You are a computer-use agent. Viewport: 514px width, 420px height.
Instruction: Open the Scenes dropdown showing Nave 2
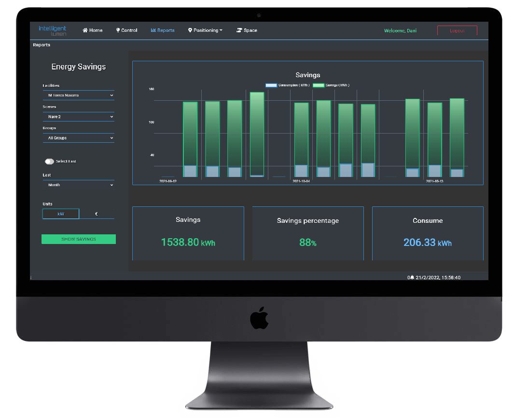(79, 117)
